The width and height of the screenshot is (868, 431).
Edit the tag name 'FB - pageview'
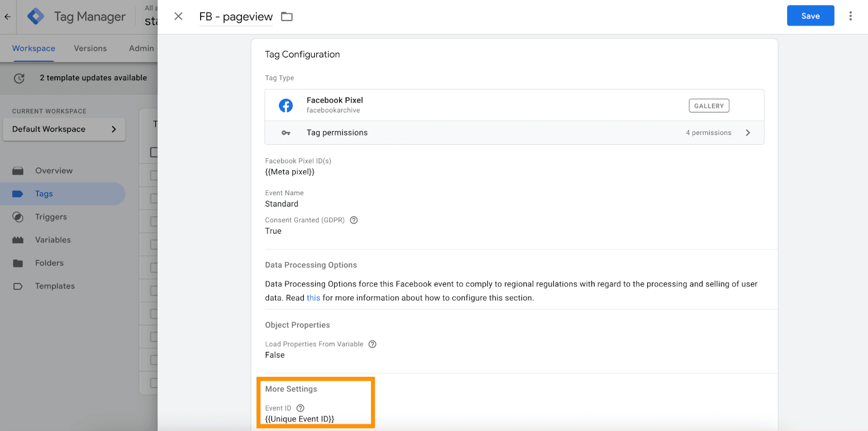(x=236, y=17)
